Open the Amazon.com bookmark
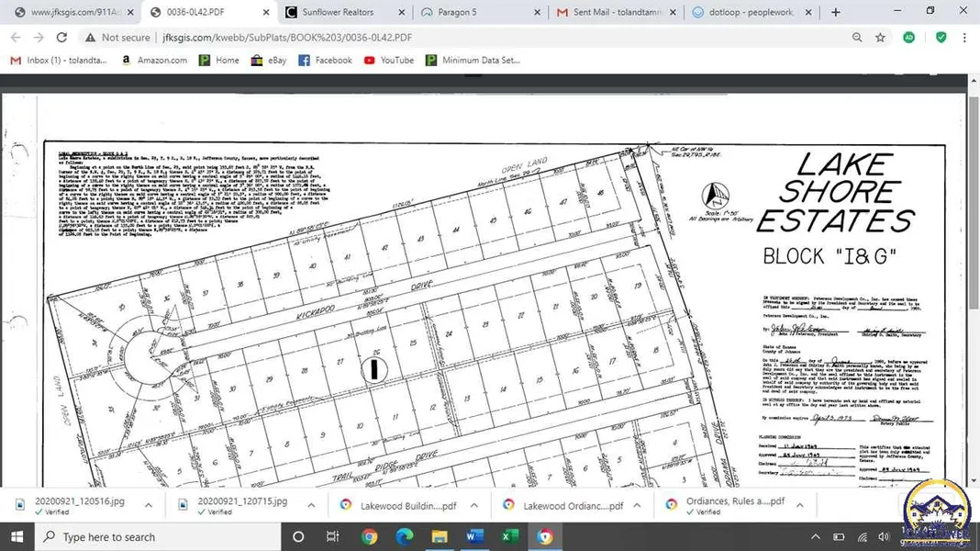This screenshot has height=551, width=980. [x=153, y=61]
